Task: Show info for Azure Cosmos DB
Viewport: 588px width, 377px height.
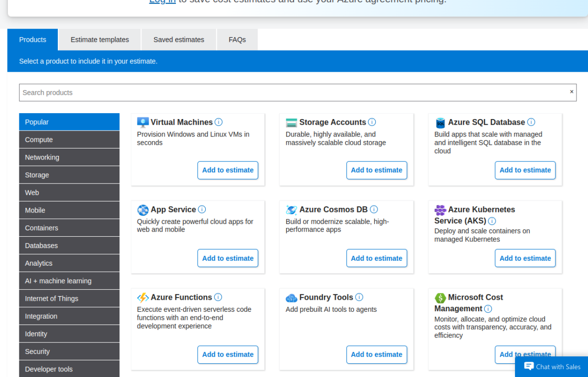Action: 374,209
